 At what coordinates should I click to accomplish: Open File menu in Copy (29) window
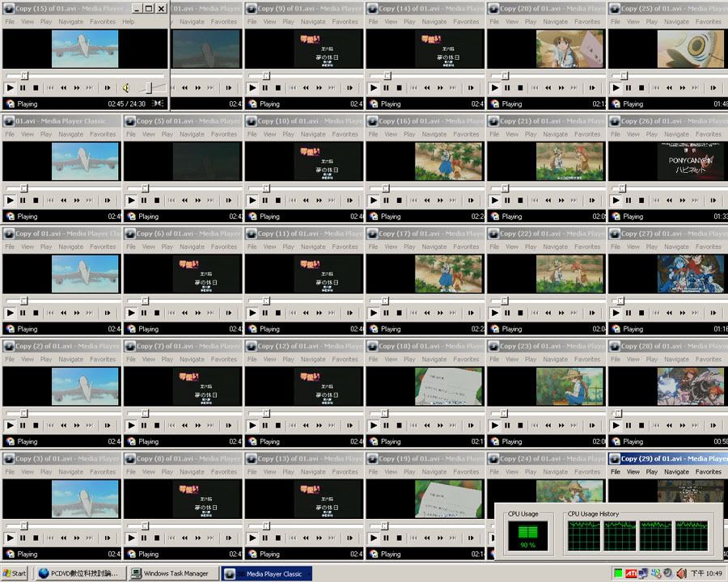[x=616, y=472]
